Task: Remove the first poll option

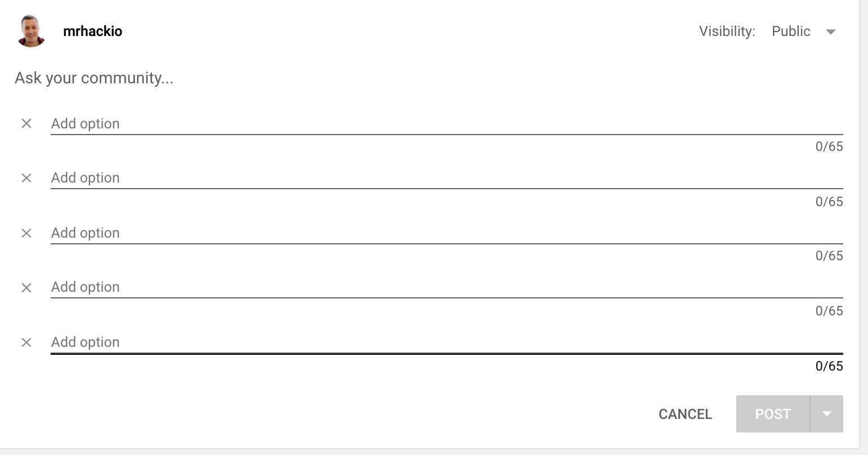Action: 26,123
